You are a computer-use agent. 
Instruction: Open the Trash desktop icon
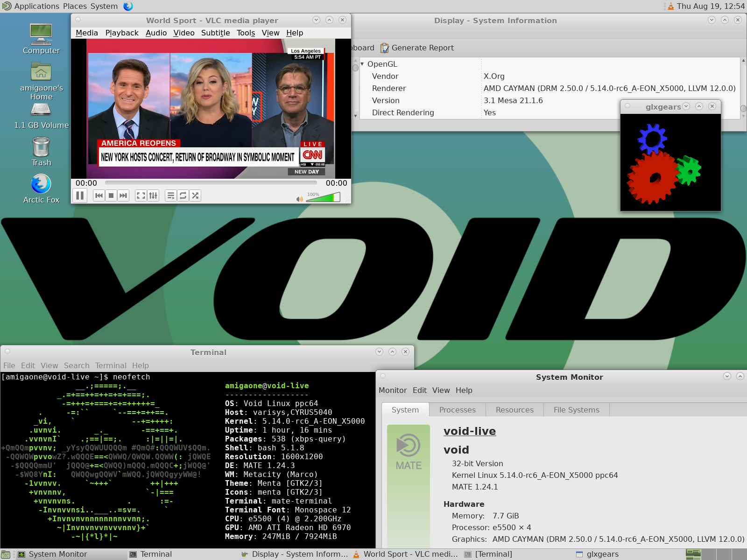(41, 152)
